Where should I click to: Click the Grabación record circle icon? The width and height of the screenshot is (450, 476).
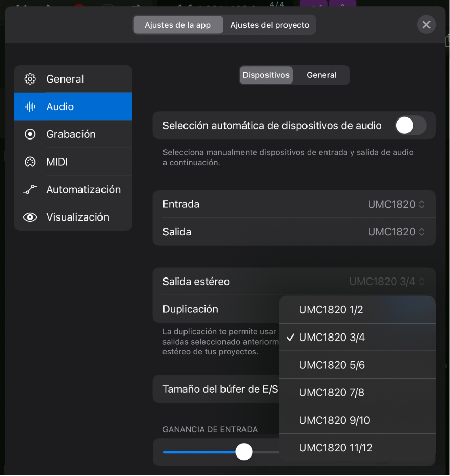coord(30,134)
